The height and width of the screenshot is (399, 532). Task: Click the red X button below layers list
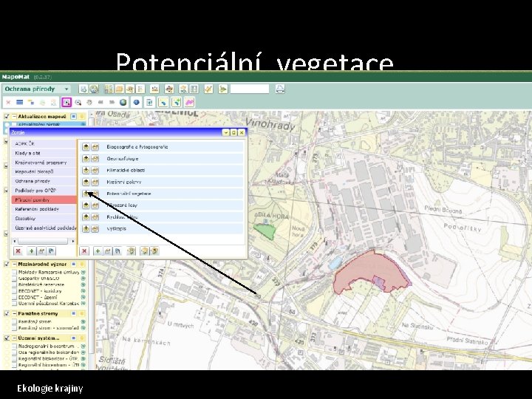pyautogui.click(x=84, y=251)
